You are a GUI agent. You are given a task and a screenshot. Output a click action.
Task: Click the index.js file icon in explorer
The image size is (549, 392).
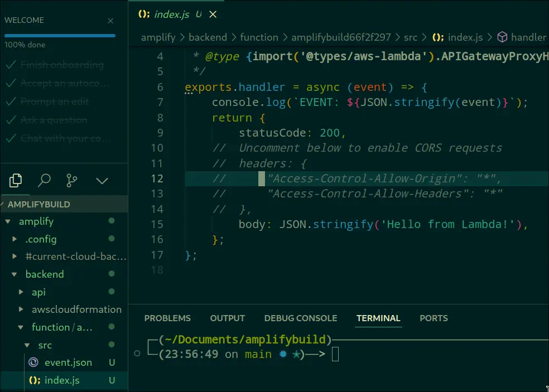(35, 380)
